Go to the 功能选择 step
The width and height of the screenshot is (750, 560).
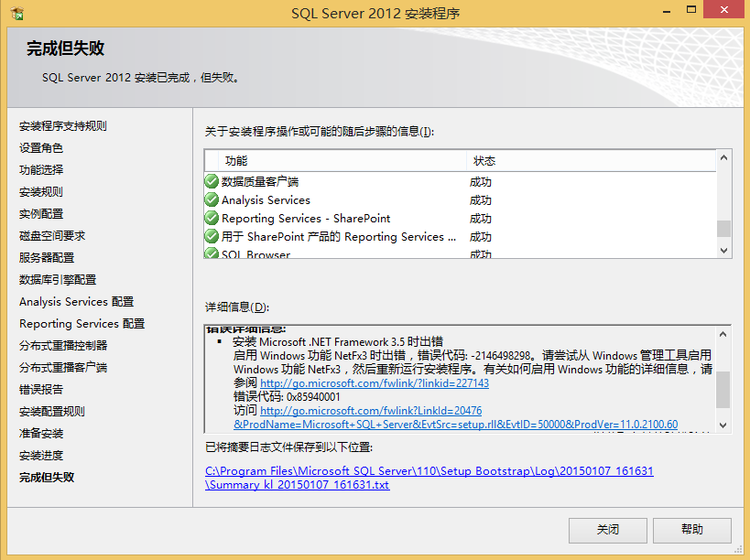click(x=41, y=170)
